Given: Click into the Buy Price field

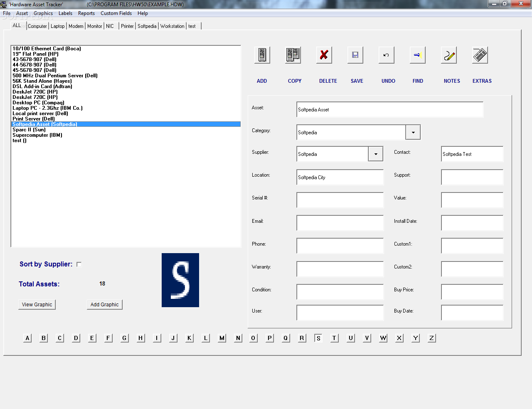Looking at the screenshot, I should tap(472, 292).
